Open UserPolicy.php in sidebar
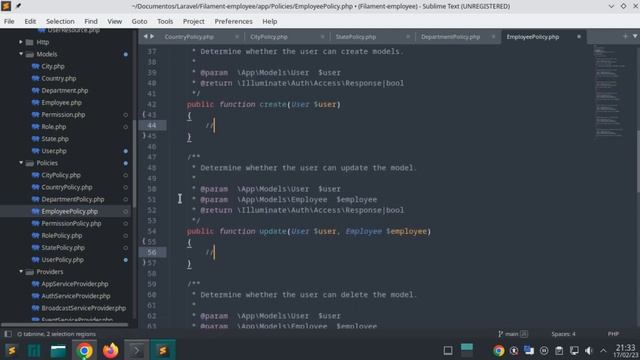 62,260
